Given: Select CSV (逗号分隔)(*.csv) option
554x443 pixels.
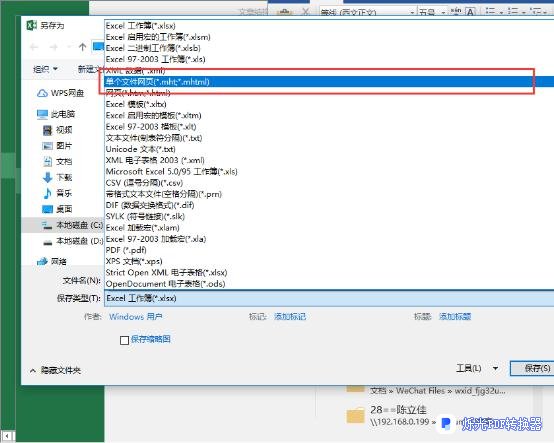Looking at the screenshot, I should [x=144, y=183].
